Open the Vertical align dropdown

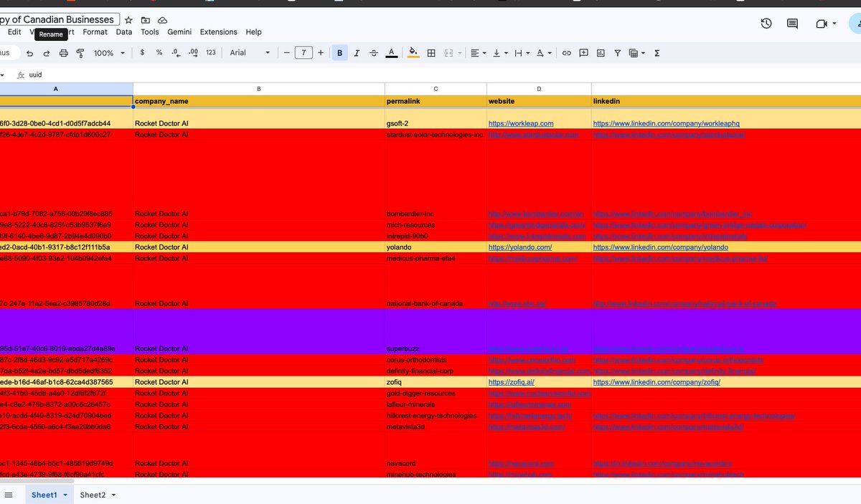[500, 53]
